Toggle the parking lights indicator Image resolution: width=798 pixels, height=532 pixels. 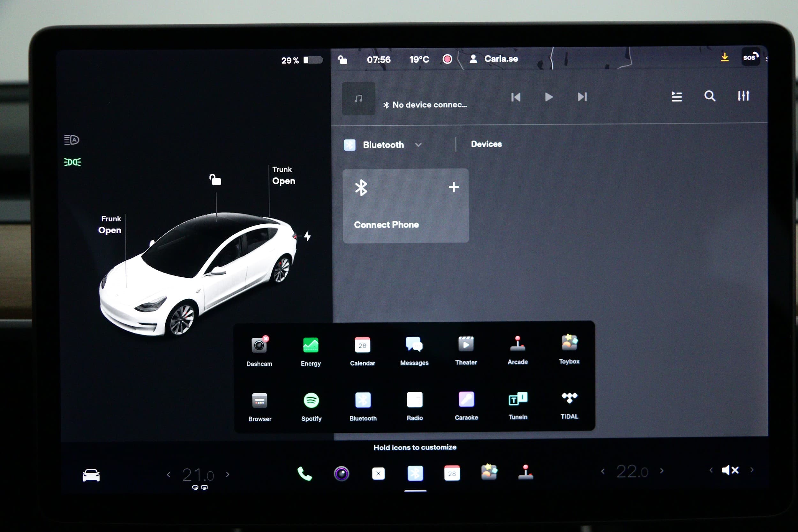pos(72,162)
